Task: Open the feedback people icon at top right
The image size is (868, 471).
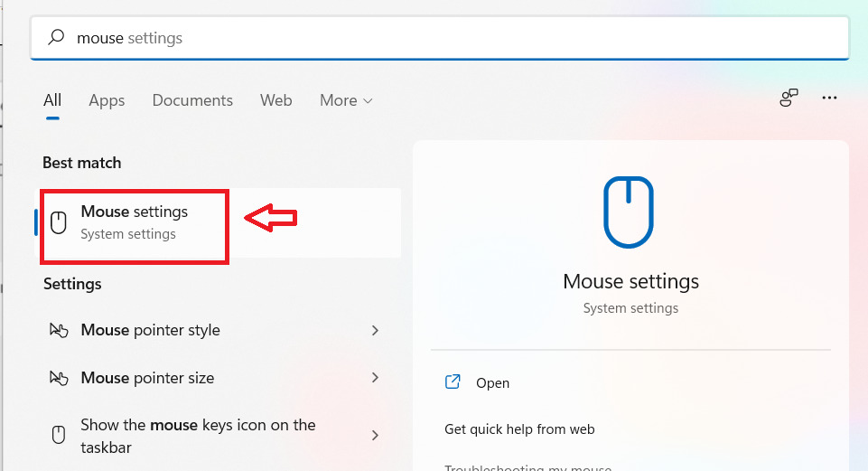Action: [789, 99]
